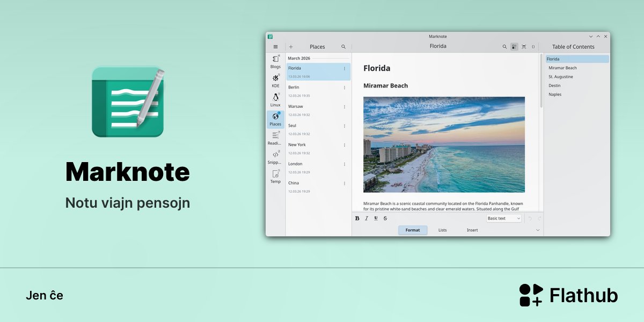This screenshot has width=644, height=322.
Task: Open the KDE notebook
Action: [x=275, y=80]
